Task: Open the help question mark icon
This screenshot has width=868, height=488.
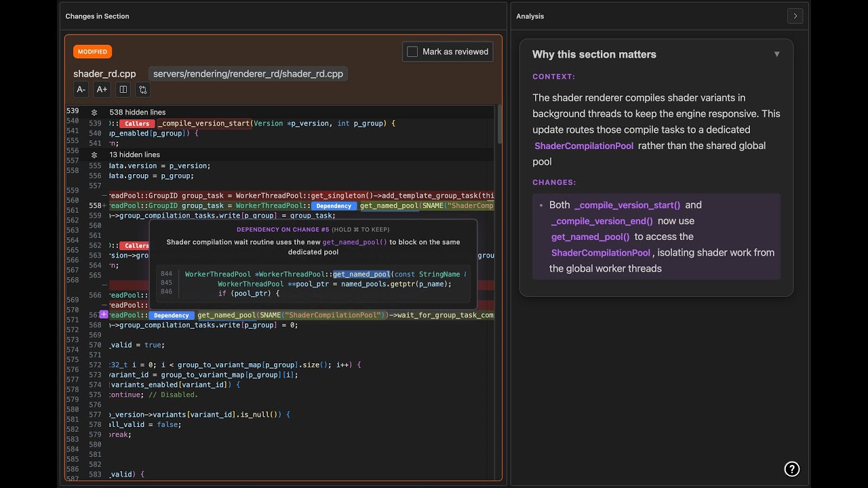Action: tap(791, 469)
